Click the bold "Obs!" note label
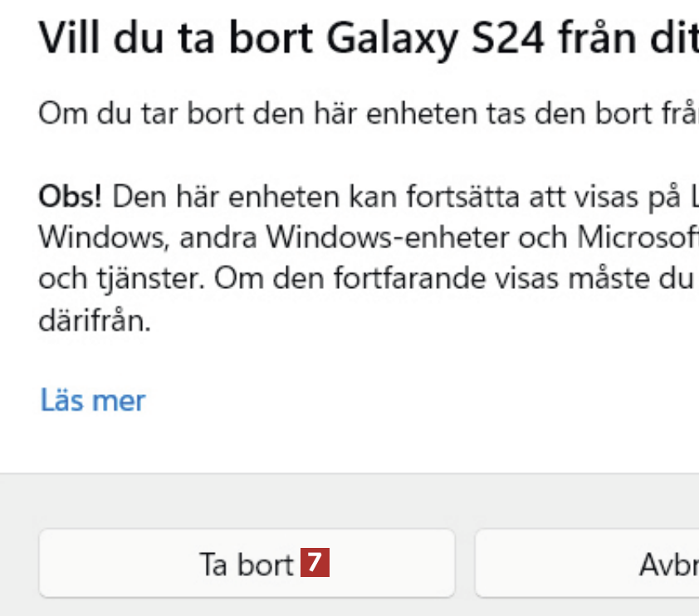 [x=71, y=197]
